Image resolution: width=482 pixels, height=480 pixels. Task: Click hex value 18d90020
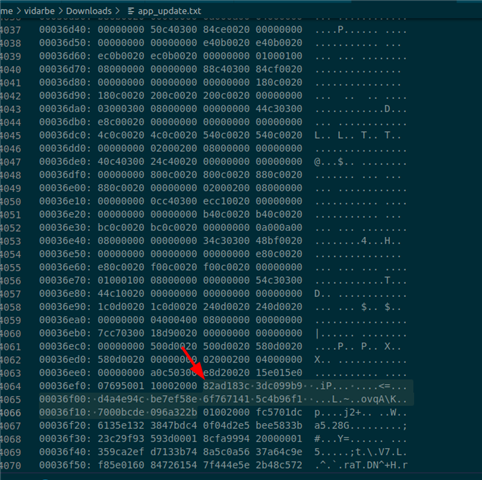[174, 333]
